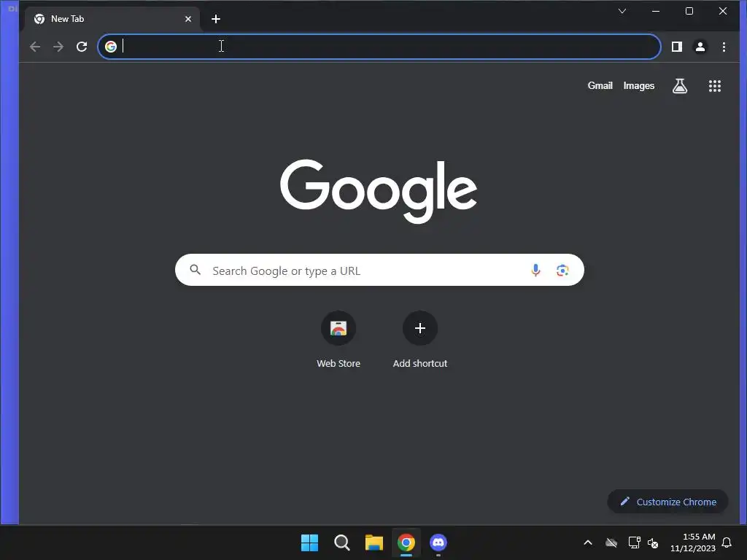Open a new tab with plus button
747x560 pixels.
(x=216, y=19)
